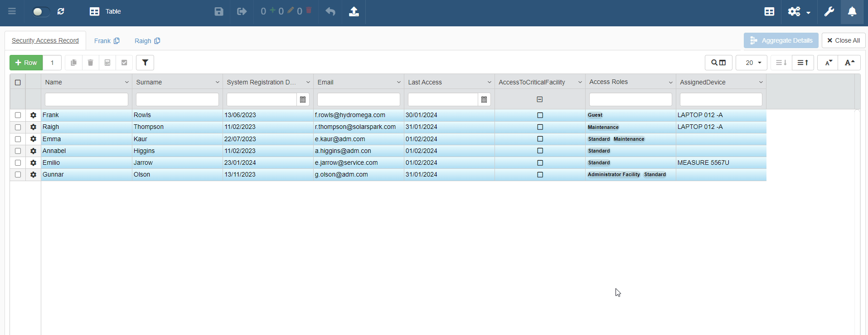Tick critical facility access for Gunnar
Viewport: 868px width, 335px height.
(x=540, y=175)
